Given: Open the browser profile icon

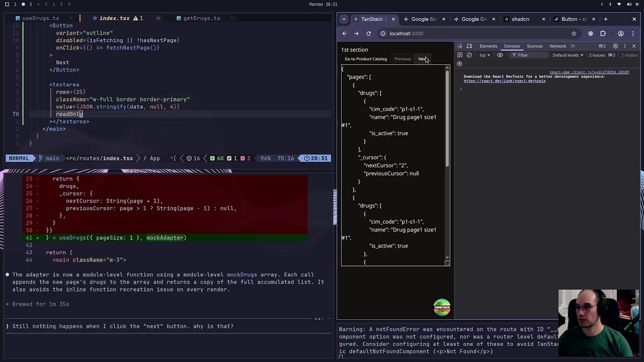Looking at the screenshot, I should (x=621, y=34).
